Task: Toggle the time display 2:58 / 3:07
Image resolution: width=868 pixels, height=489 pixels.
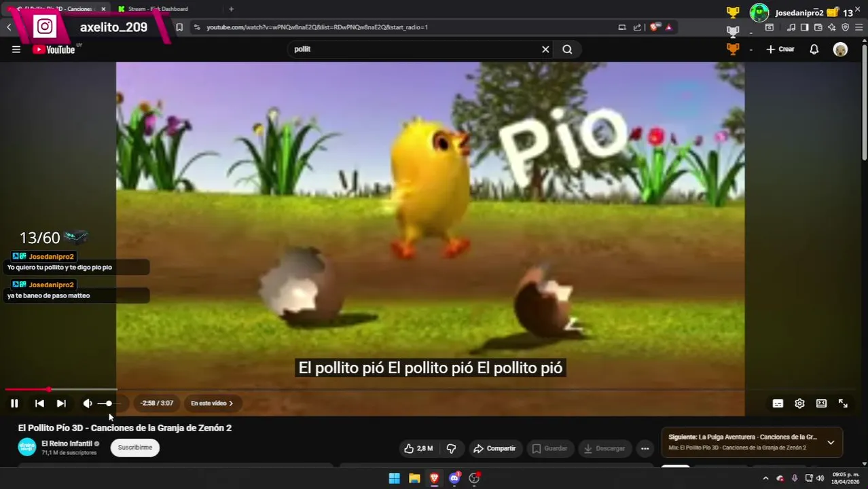Action: pyautogui.click(x=157, y=403)
